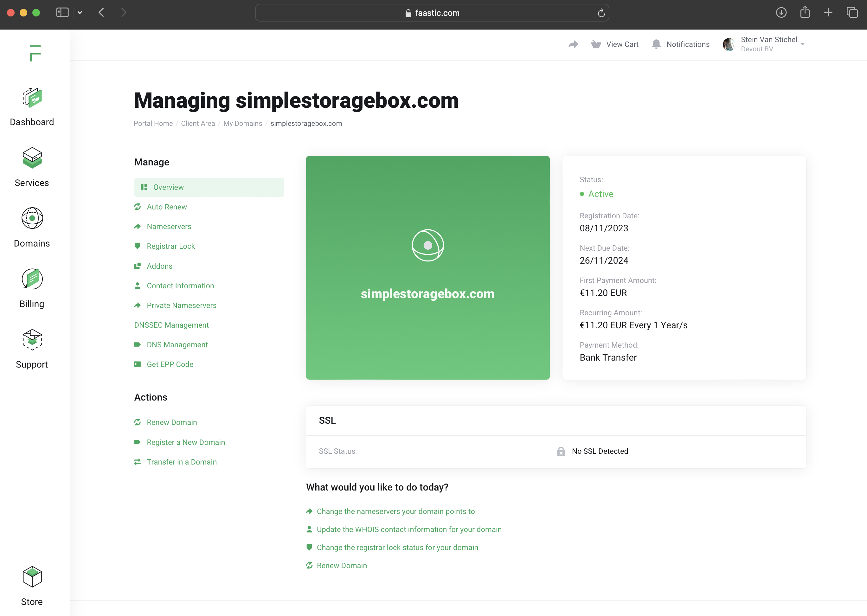Open the Store cube icon
Image resolution: width=867 pixels, height=616 pixels.
point(32,577)
